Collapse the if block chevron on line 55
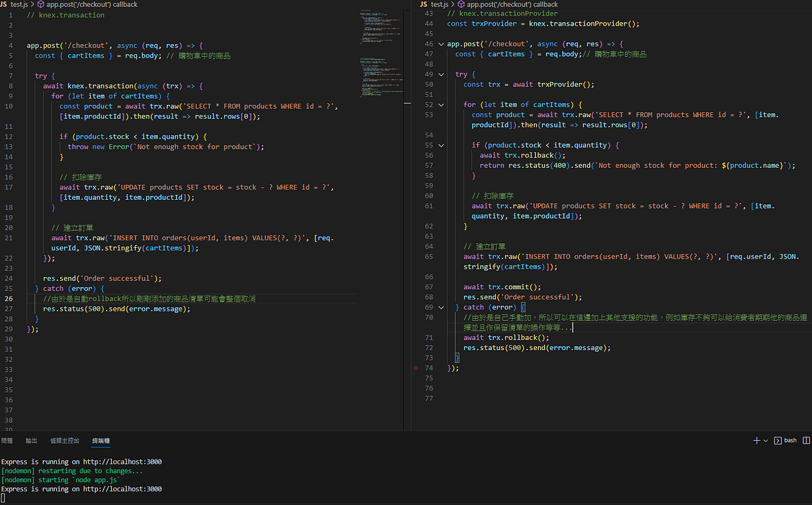The height and width of the screenshot is (505, 812). click(x=441, y=145)
